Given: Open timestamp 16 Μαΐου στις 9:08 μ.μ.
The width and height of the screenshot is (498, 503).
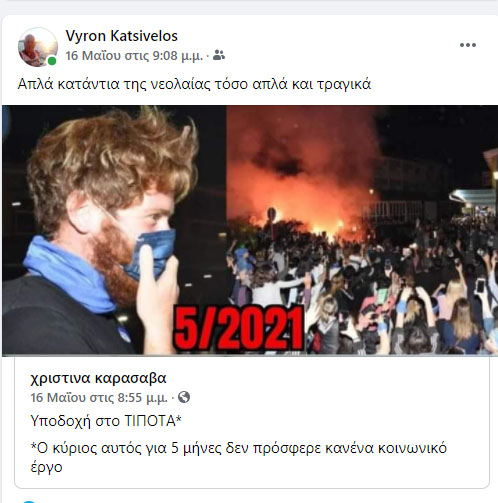Looking at the screenshot, I should click(134, 55).
